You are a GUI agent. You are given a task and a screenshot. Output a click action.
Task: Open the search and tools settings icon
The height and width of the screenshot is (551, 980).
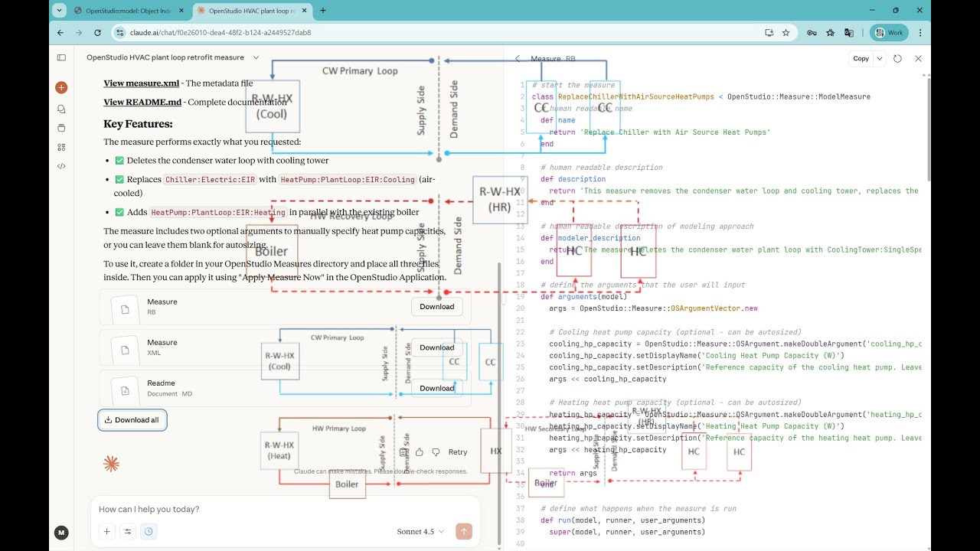coord(128,532)
